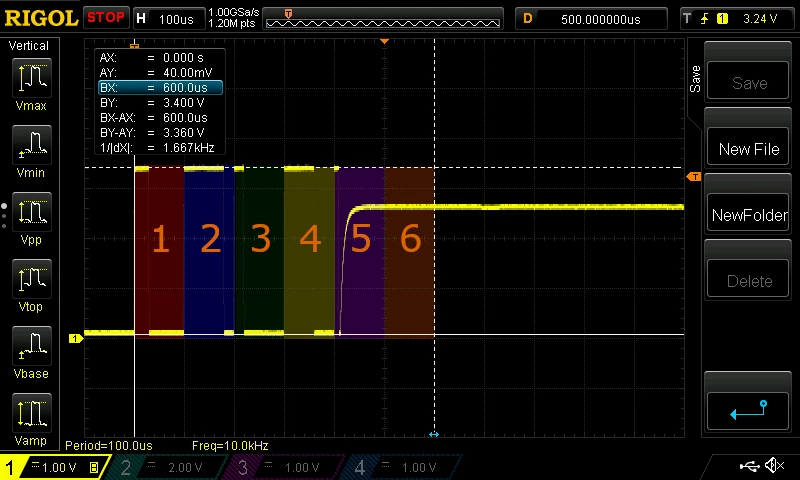Select channel 1 tab at 1.00 V
Viewport: 800px width, 480px height.
pyautogui.click(x=55, y=467)
